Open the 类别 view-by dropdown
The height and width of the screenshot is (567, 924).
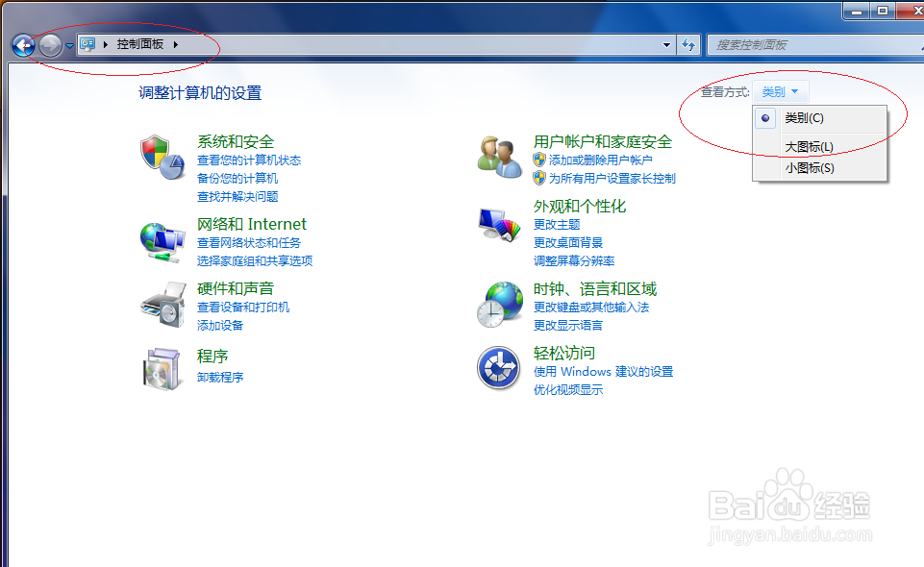click(x=780, y=92)
